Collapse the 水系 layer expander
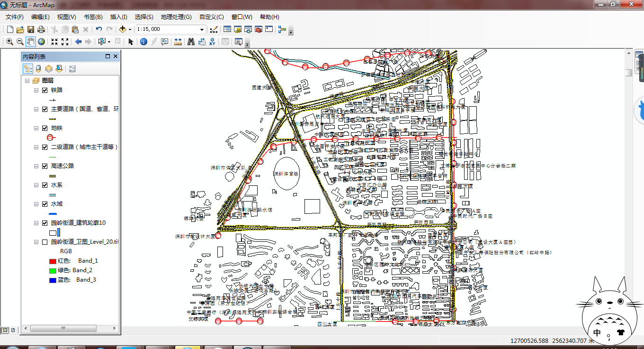 tap(36, 185)
